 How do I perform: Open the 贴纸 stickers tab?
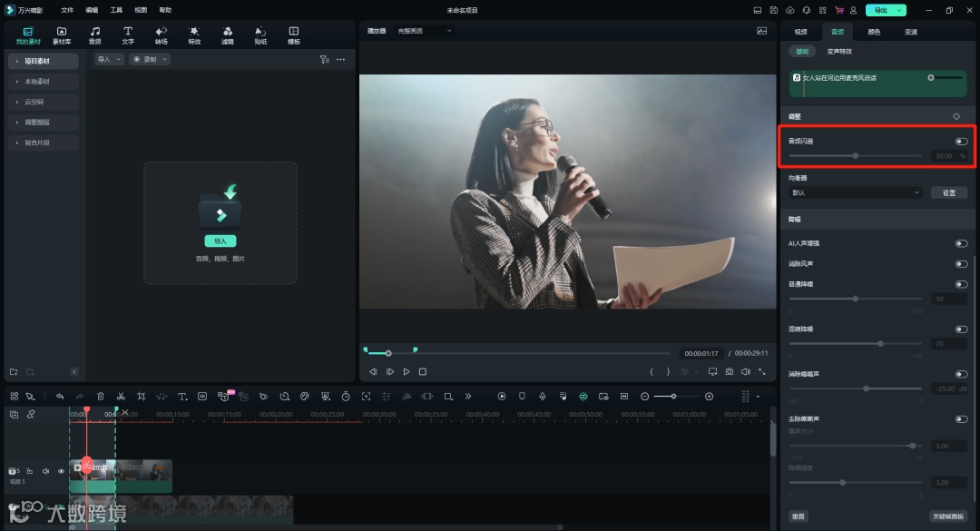260,35
